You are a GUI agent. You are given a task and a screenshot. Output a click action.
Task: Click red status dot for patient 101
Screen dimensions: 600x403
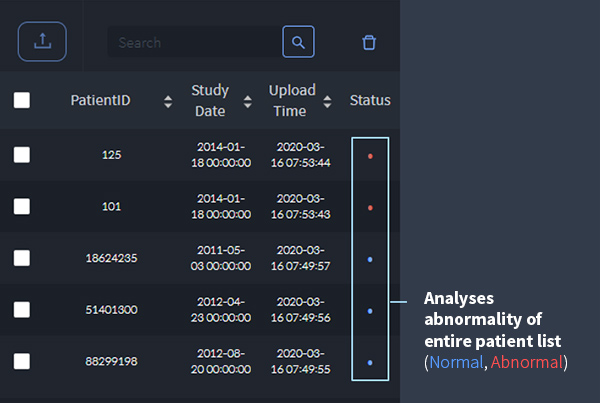370,208
